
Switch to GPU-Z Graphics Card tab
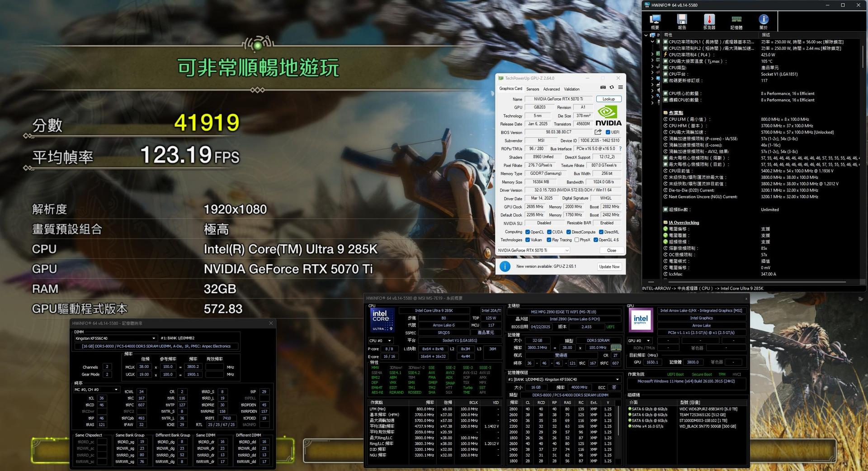pos(510,89)
